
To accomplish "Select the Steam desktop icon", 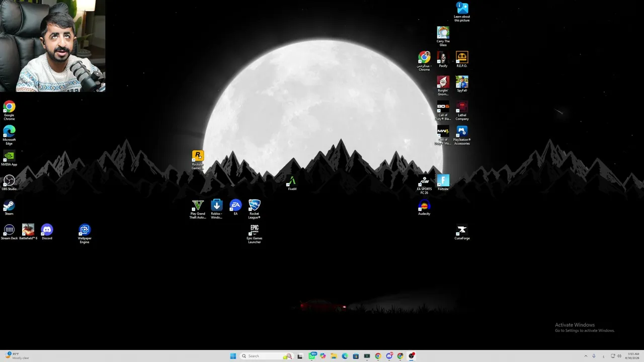I will pos(9,207).
